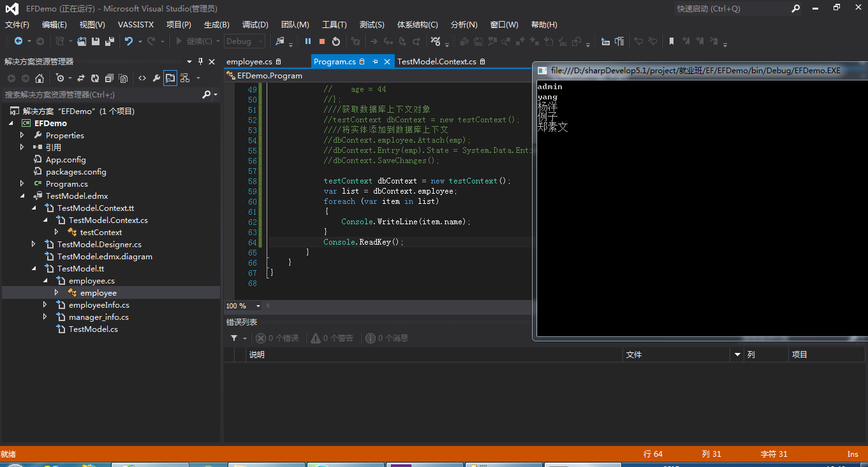Screen dimensions: 868x467
Task: Restart debugging with the circular arrow icon
Action: point(336,41)
